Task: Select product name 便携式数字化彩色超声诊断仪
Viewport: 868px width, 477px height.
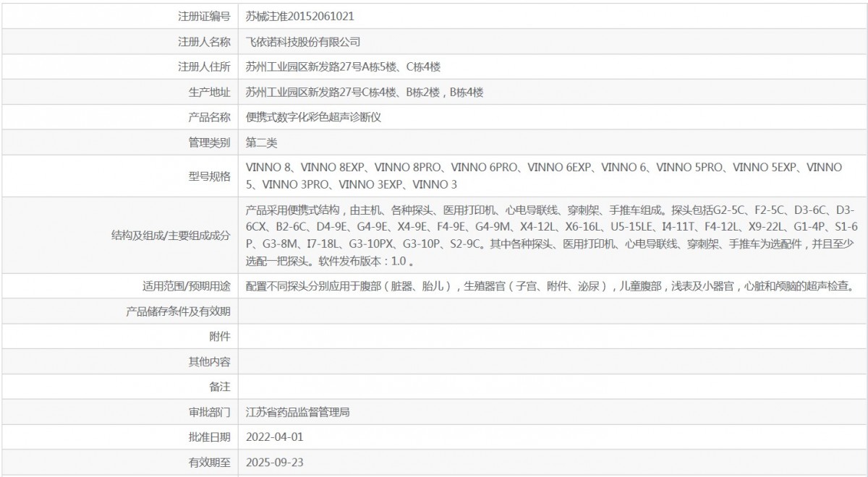Action: tap(313, 117)
